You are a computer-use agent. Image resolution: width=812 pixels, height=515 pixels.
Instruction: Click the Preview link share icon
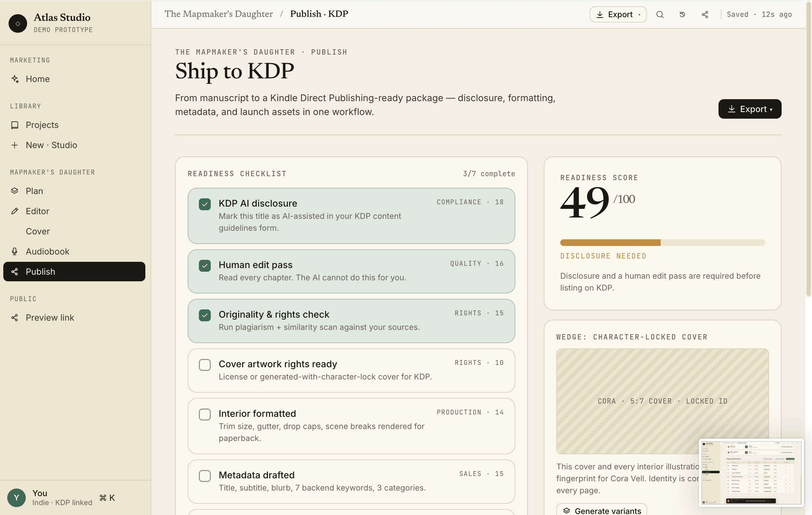point(15,318)
